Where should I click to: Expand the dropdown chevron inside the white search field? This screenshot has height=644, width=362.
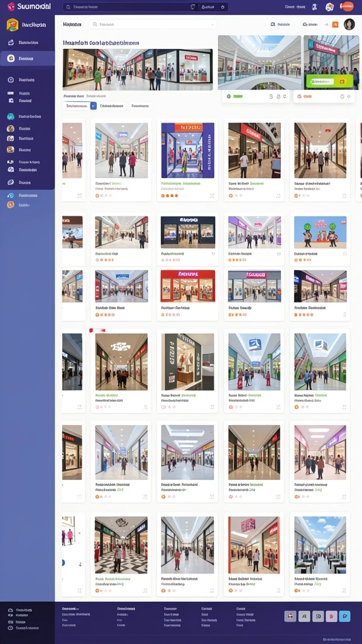click(212, 25)
